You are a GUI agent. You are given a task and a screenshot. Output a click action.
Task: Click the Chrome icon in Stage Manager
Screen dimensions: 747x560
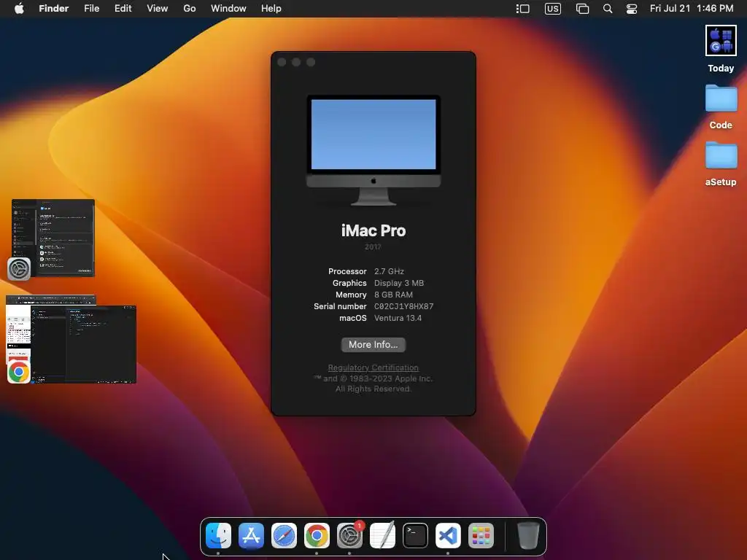coord(19,372)
